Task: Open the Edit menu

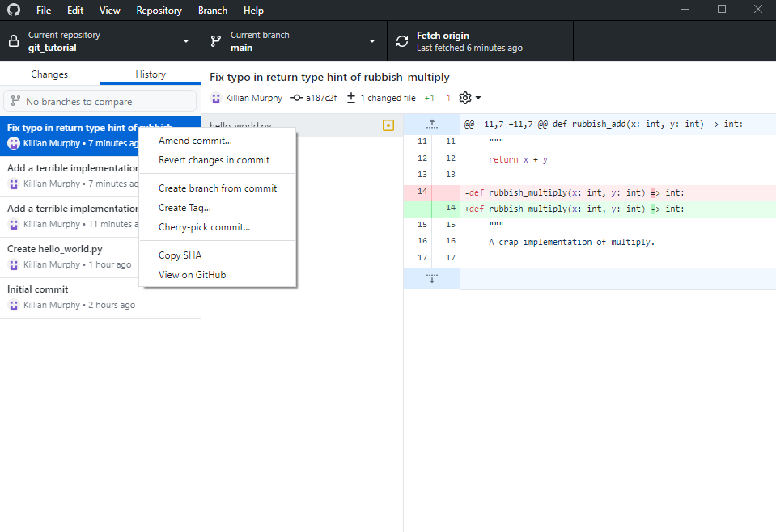Action: [x=75, y=11]
